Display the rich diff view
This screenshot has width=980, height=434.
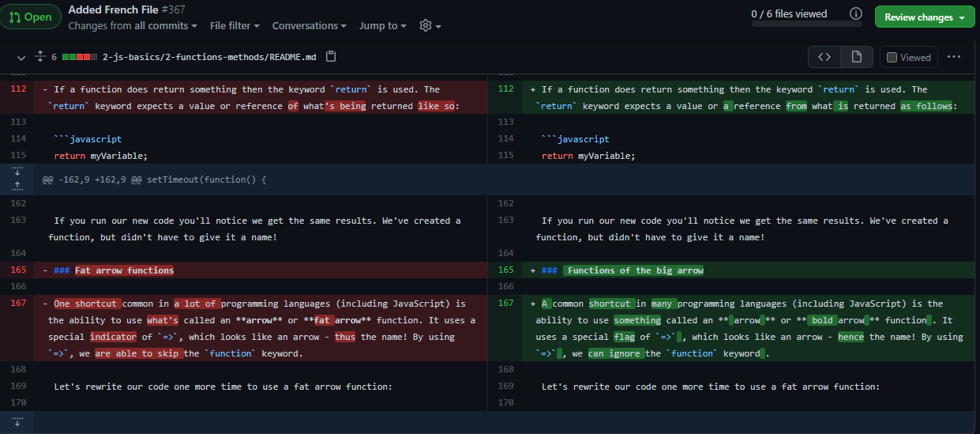coord(857,57)
